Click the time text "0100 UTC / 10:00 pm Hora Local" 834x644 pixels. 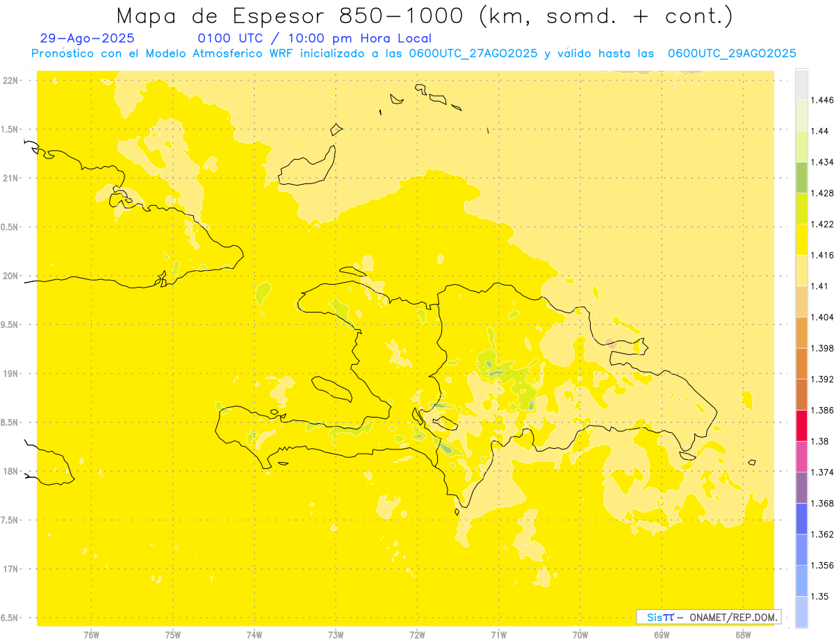point(315,39)
